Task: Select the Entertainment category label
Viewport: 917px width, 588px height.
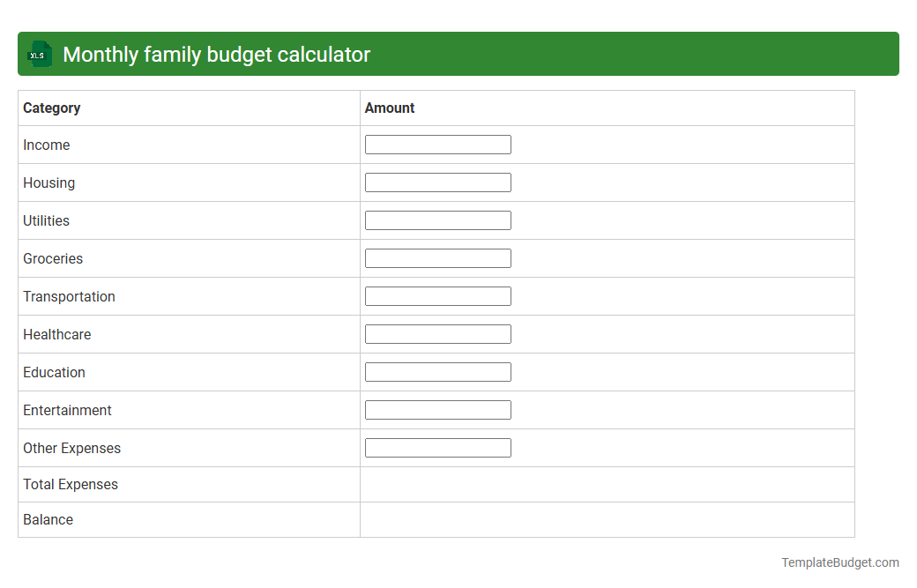Action: (67, 410)
